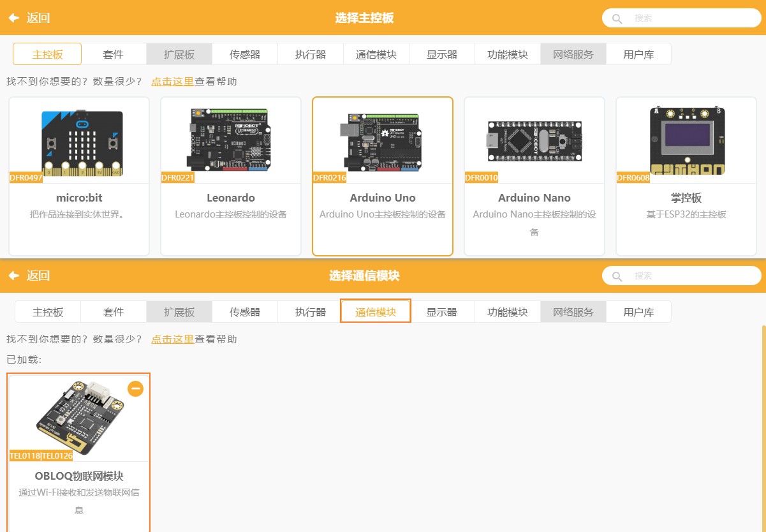The height and width of the screenshot is (532, 766).
Task: Focus the search field in the top header
Action: (x=681, y=18)
